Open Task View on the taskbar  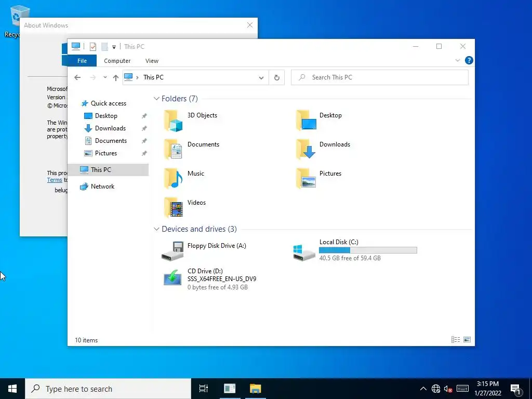point(204,389)
